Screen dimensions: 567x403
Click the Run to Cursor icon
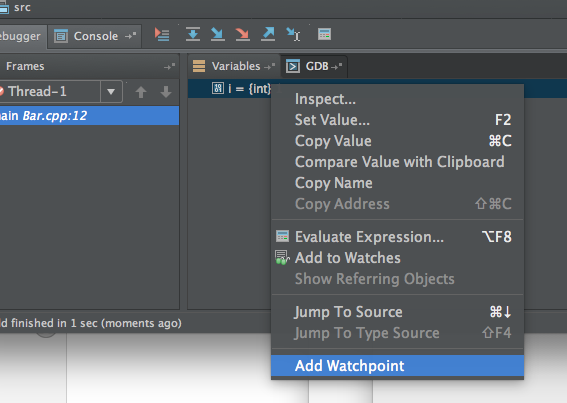point(293,34)
